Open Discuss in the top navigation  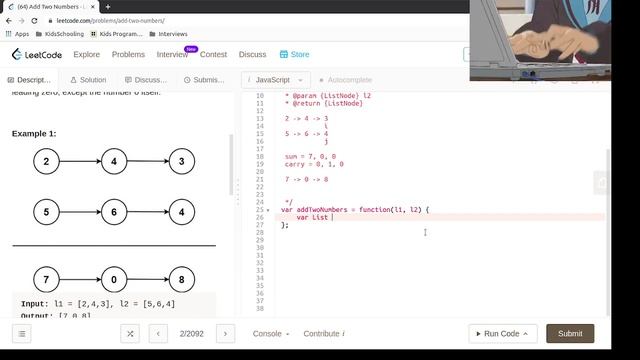(x=252, y=54)
